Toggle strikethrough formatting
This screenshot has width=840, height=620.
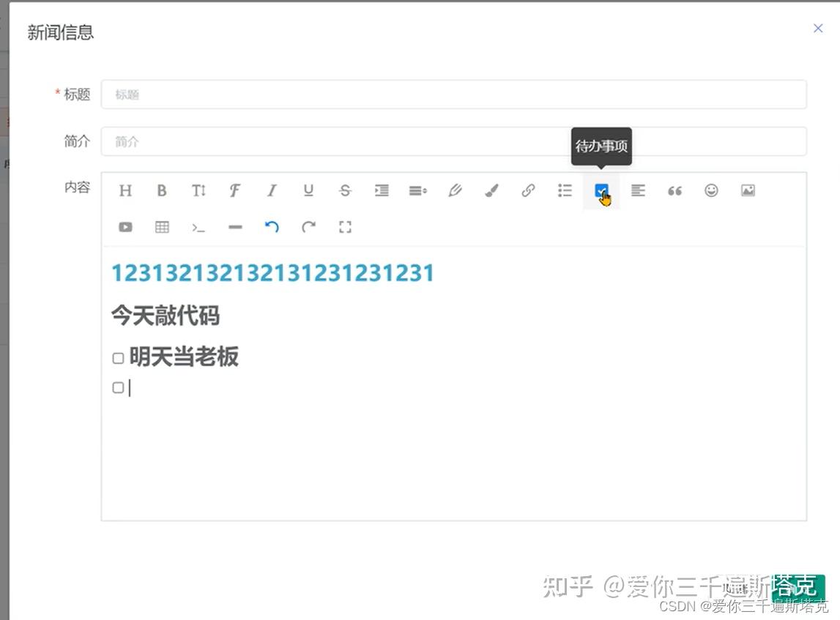tap(345, 190)
